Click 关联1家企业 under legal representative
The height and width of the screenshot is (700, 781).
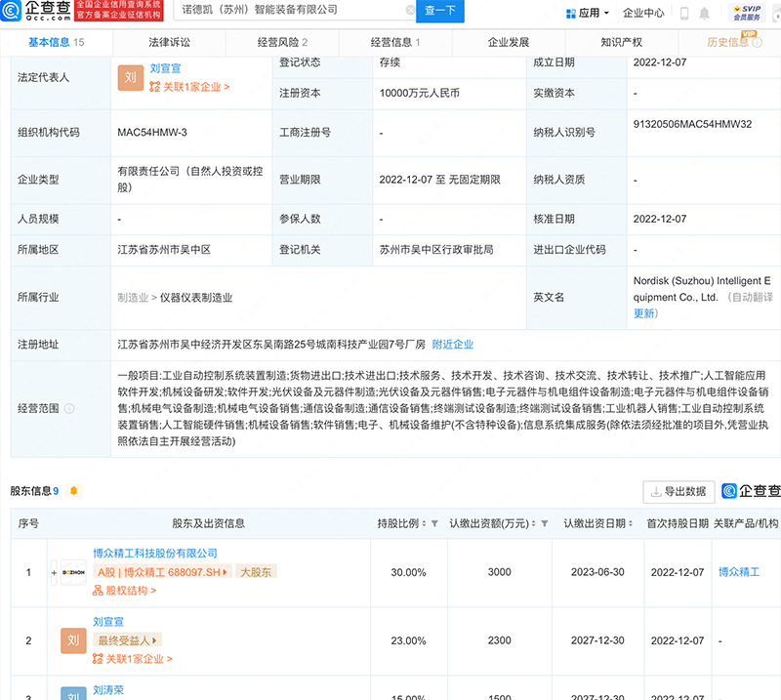[x=189, y=87]
